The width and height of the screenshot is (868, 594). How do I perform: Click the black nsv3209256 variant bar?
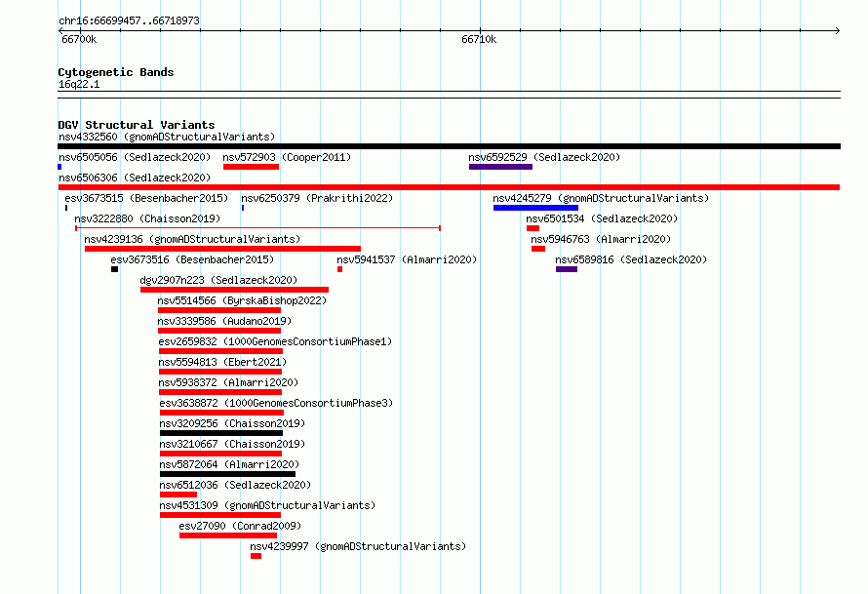coord(221,433)
